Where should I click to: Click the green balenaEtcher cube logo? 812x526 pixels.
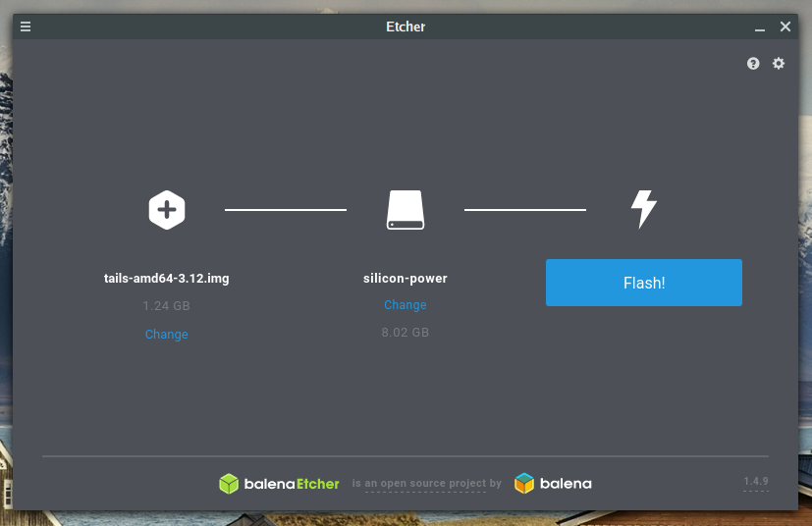229,484
